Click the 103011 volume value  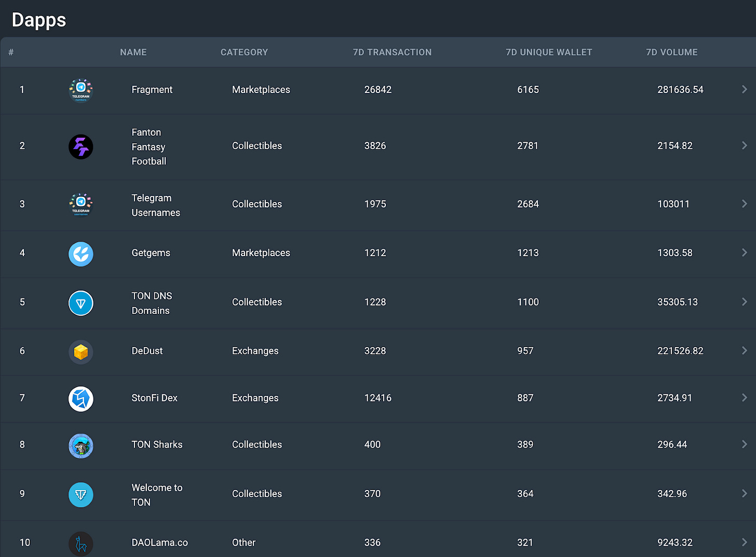pyautogui.click(x=673, y=204)
